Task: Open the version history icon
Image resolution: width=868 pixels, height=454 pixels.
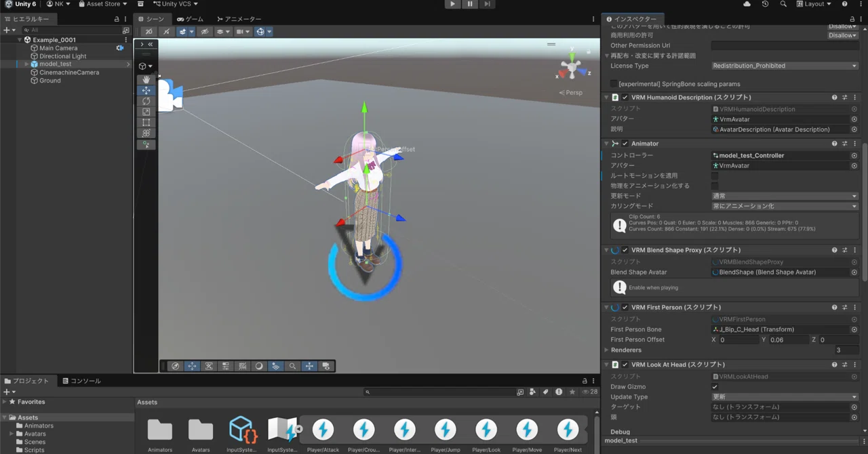Action: tap(765, 4)
